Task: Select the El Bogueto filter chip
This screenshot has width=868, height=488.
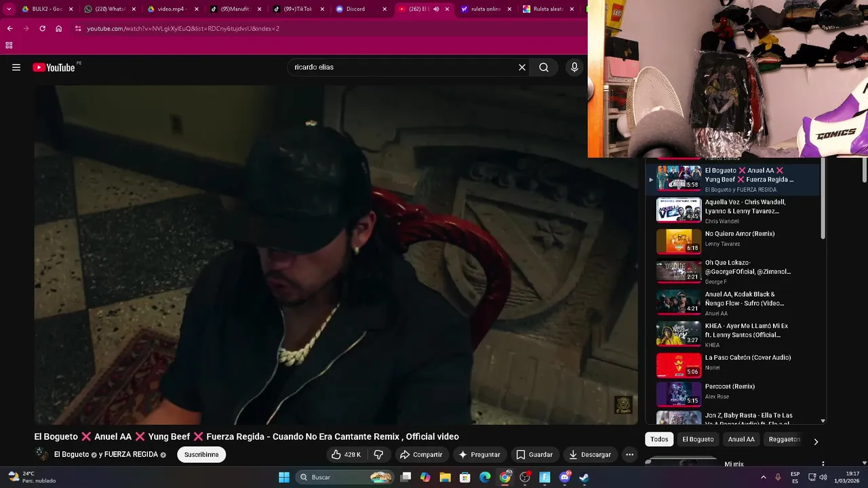Action: click(x=698, y=439)
